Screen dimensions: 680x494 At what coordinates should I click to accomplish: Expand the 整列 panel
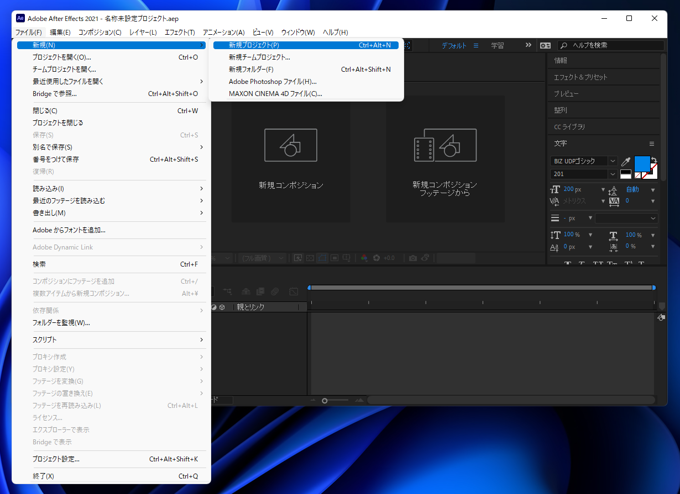coord(604,110)
